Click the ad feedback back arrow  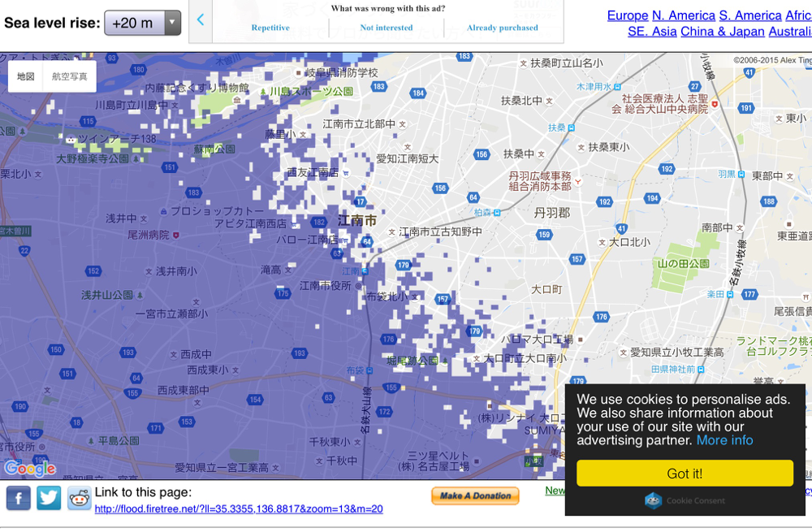click(x=201, y=19)
